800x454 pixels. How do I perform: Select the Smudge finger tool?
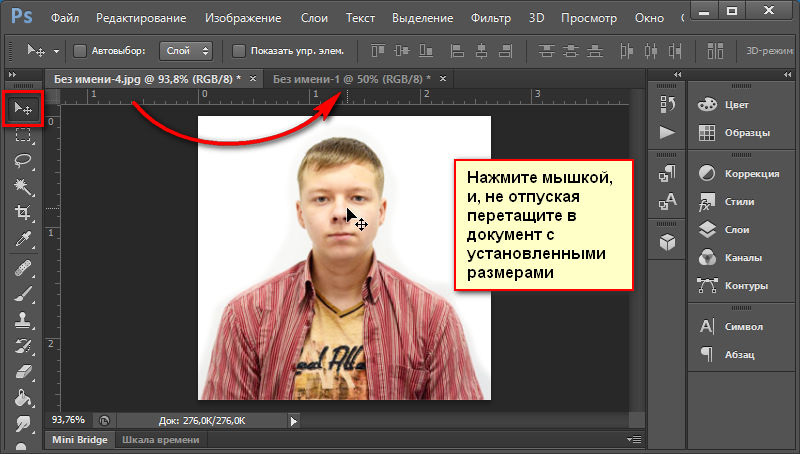click(x=23, y=423)
